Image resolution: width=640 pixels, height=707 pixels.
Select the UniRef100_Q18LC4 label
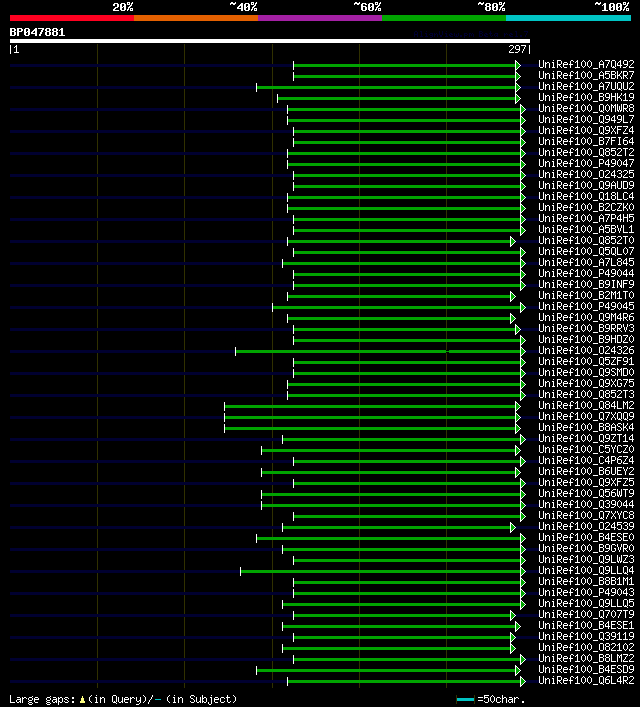click(x=586, y=196)
